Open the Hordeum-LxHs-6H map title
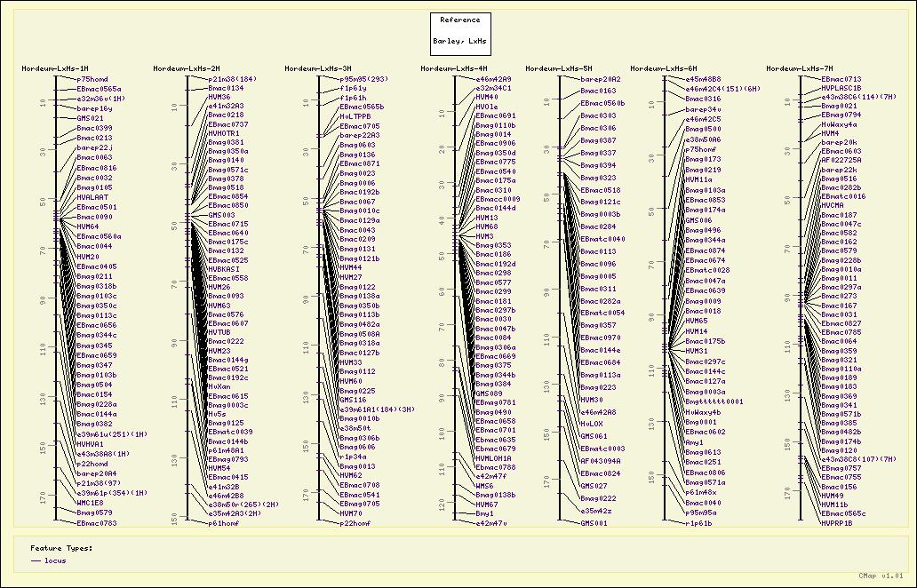Viewport: 917px width, 588px height. 663,68
